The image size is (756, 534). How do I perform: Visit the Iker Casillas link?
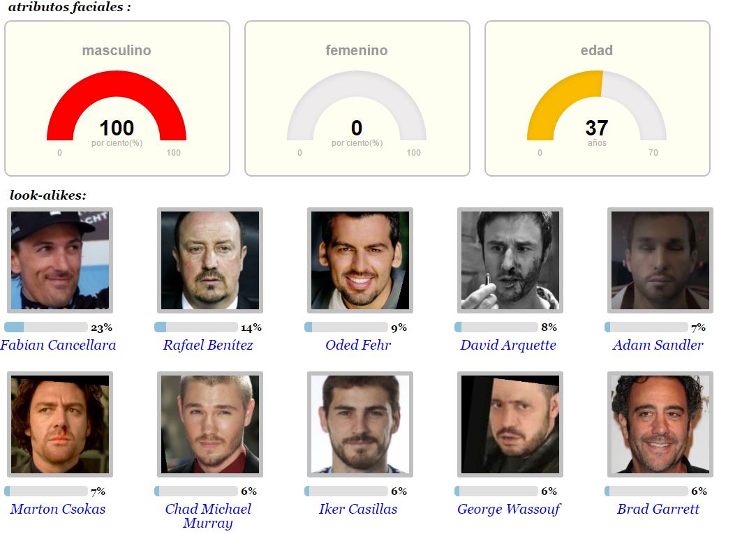[x=358, y=509]
